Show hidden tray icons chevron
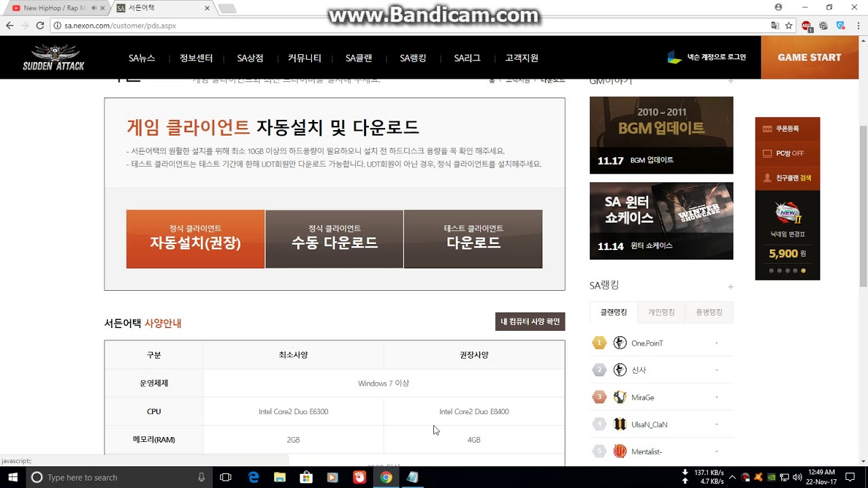The image size is (868, 488). [x=732, y=477]
